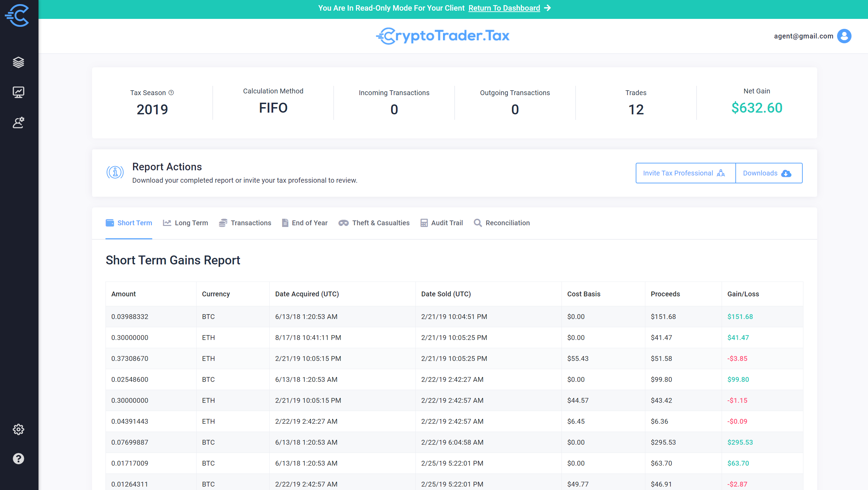The width and height of the screenshot is (868, 490).
Task: Click date sold 2/21/19 10:04:51 PM
Action: click(x=454, y=317)
